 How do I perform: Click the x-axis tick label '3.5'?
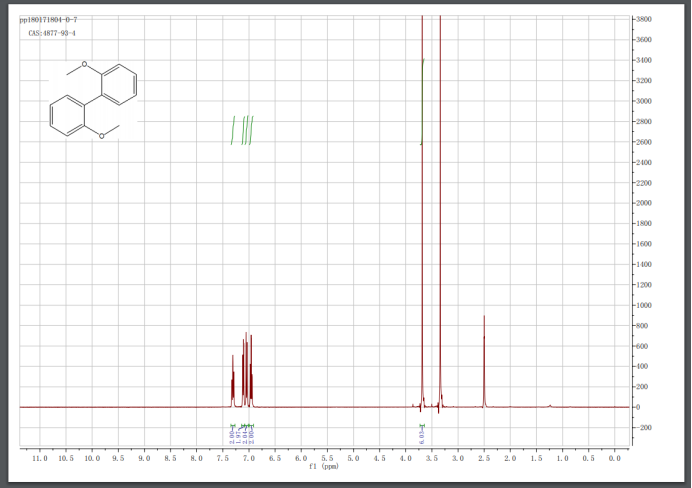click(x=432, y=458)
